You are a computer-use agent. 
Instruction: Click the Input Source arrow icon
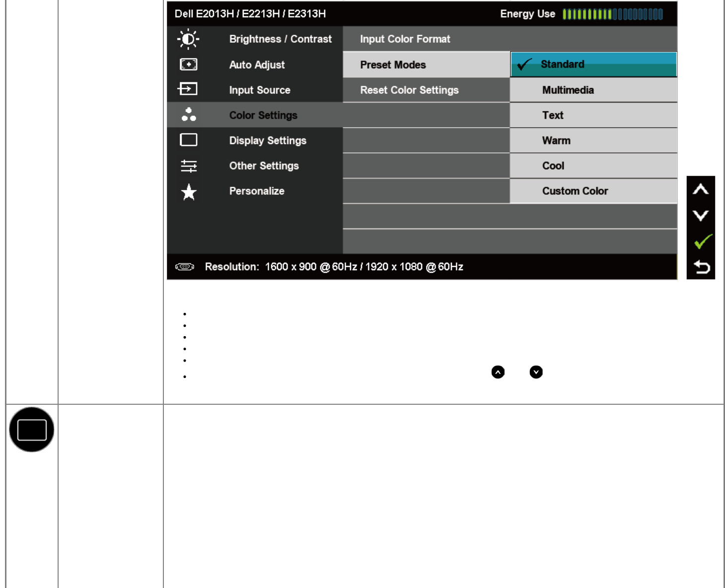point(188,89)
